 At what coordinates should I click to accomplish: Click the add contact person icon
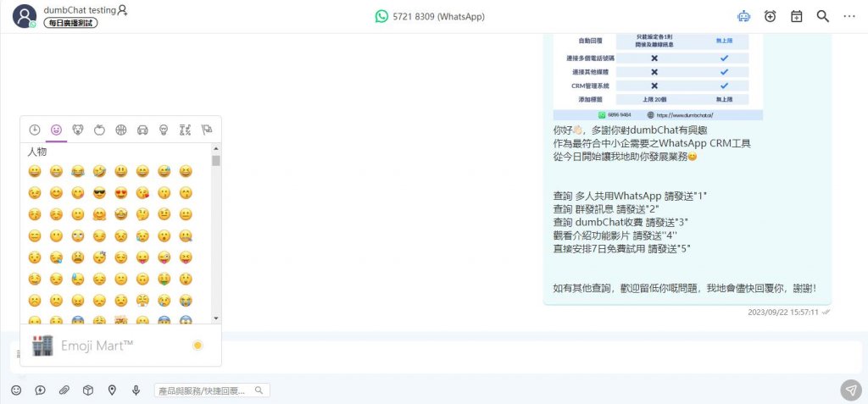123,10
